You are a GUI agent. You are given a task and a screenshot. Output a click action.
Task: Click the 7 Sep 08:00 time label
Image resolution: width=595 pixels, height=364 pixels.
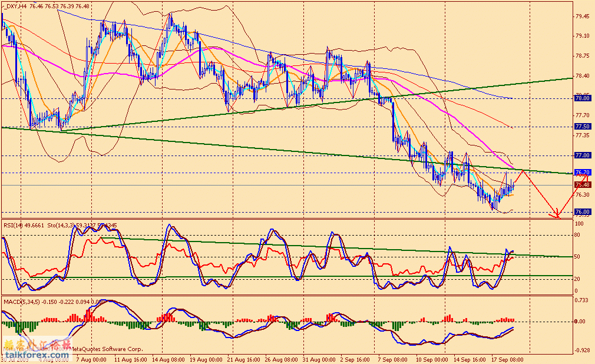392,359
